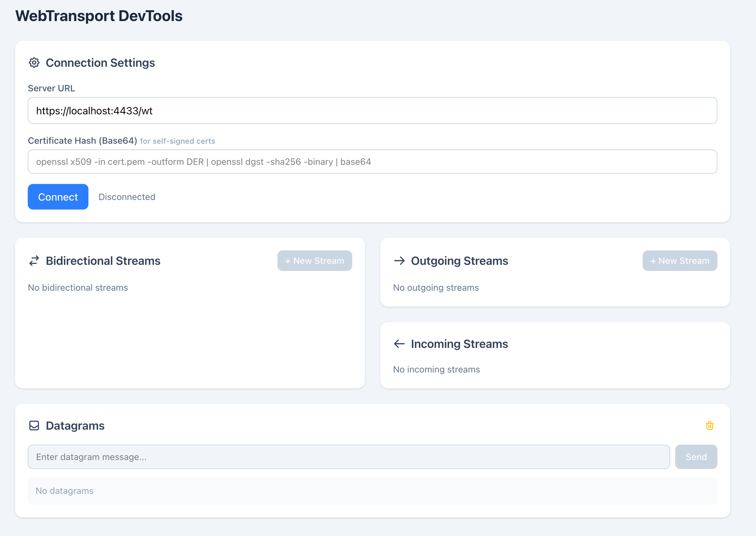Click the Datagrams inbox icon
This screenshot has width=756, height=536.
[x=34, y=426]
